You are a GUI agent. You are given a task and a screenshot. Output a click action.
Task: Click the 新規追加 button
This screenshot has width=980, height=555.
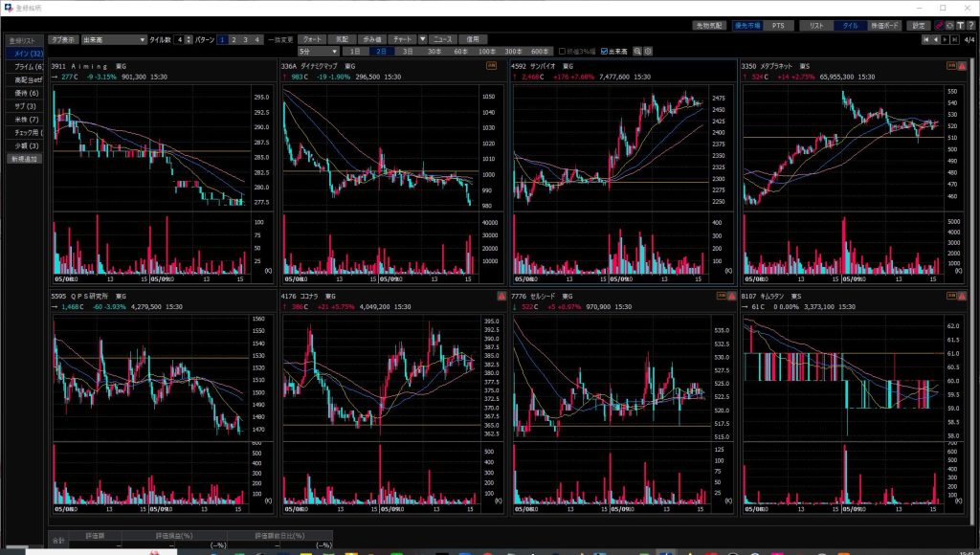tap(24, 159)
